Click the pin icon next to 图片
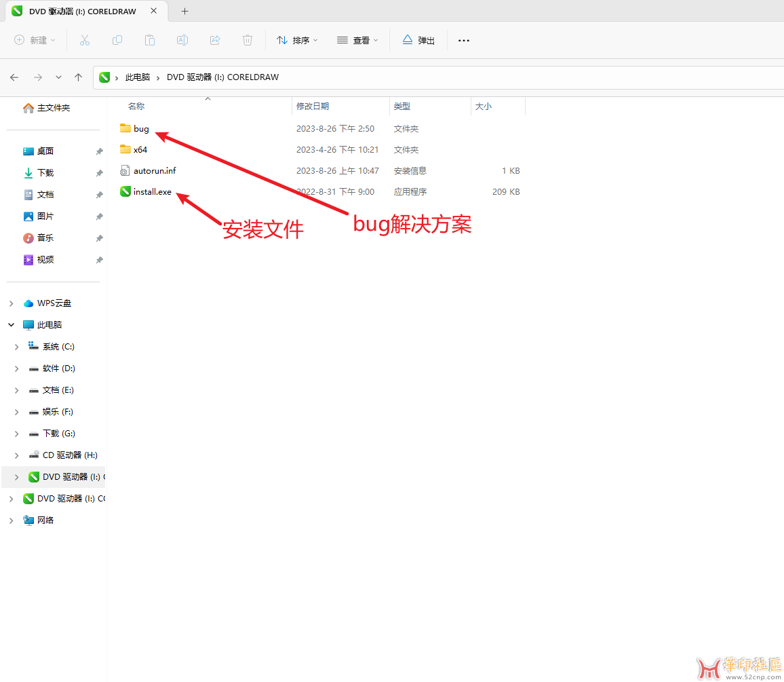784x682 pixels. point(99,216)
